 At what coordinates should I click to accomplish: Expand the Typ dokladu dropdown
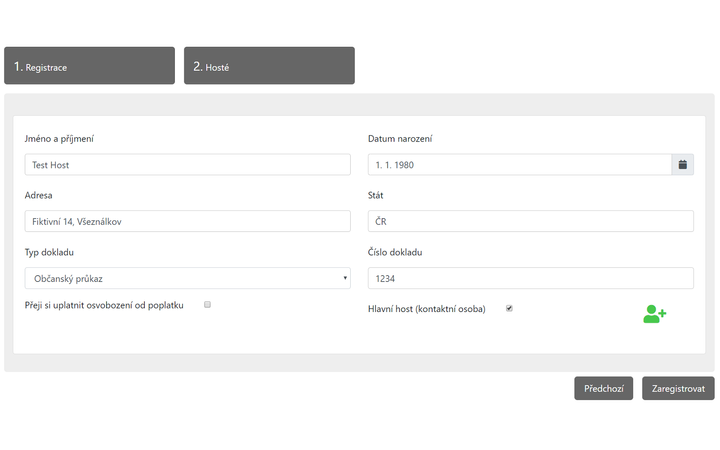pyautogui.click(x=187, y=278)
